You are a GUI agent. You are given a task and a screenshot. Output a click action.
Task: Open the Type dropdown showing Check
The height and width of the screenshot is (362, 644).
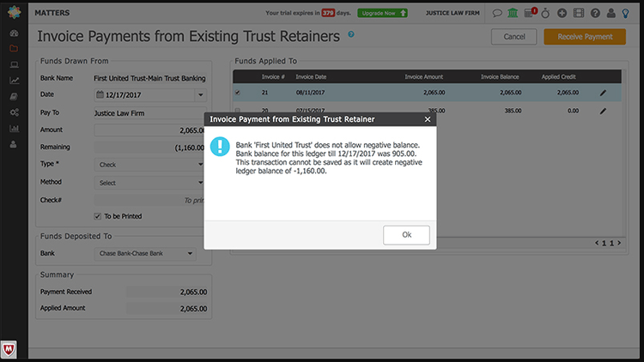[x=150, y=165]
